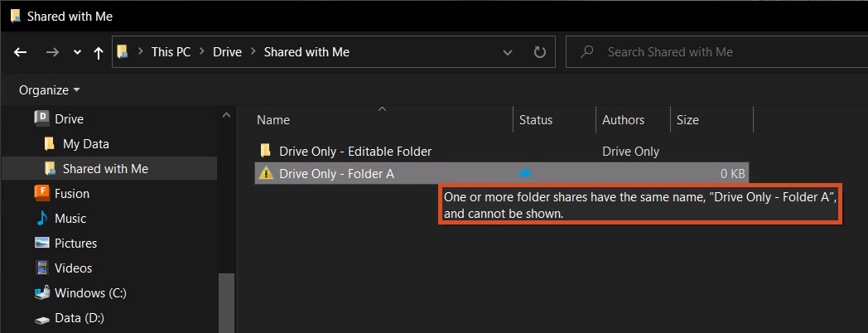Click the Forward navigation arrow
This screenshot has height=333, width=868.
52,52
